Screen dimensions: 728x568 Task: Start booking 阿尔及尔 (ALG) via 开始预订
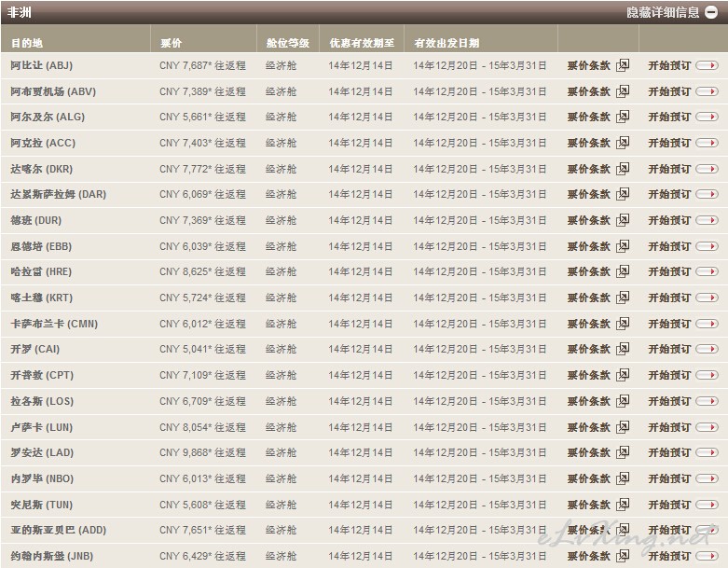(669, 117)
